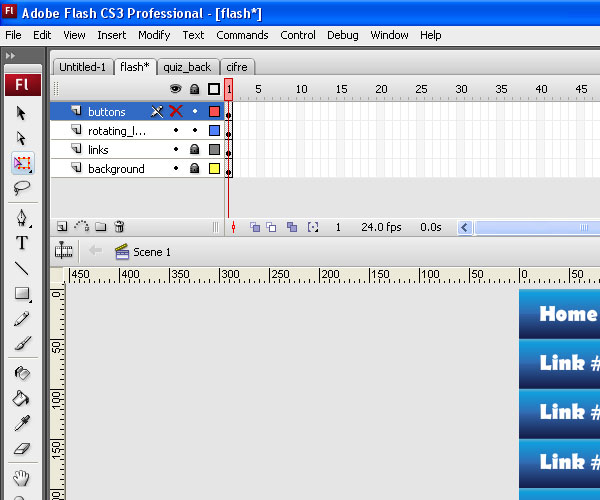This screenshot has width=600, height=500.
Task: Click red outline swatch of buttons layer
Action: pyautogui.click(x=214, y=111)
